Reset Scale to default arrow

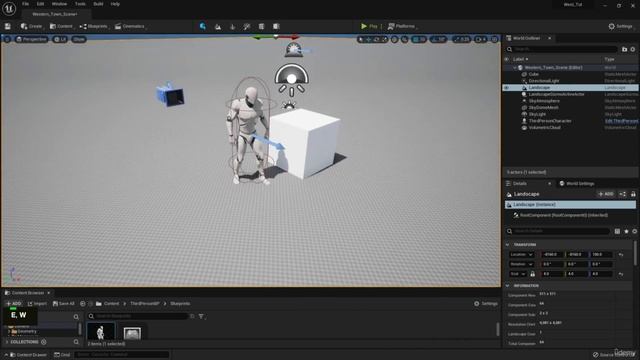pyautogui.click(x=621, y=274)
